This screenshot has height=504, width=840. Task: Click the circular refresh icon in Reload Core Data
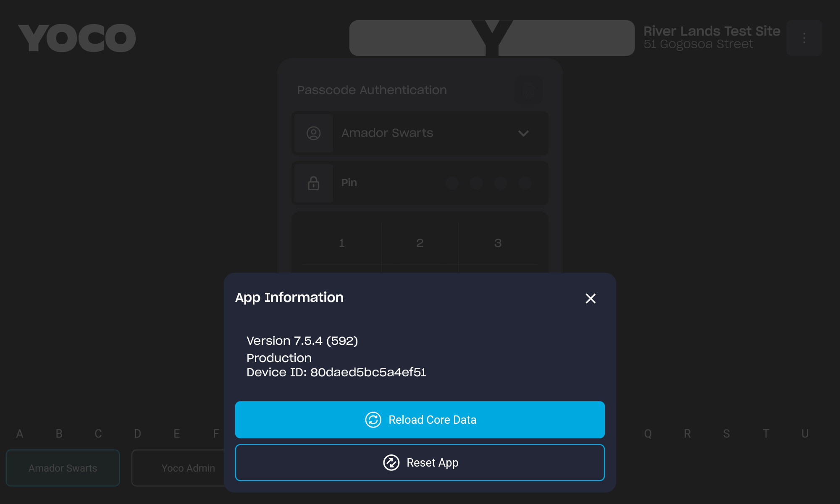coord(373,420)
